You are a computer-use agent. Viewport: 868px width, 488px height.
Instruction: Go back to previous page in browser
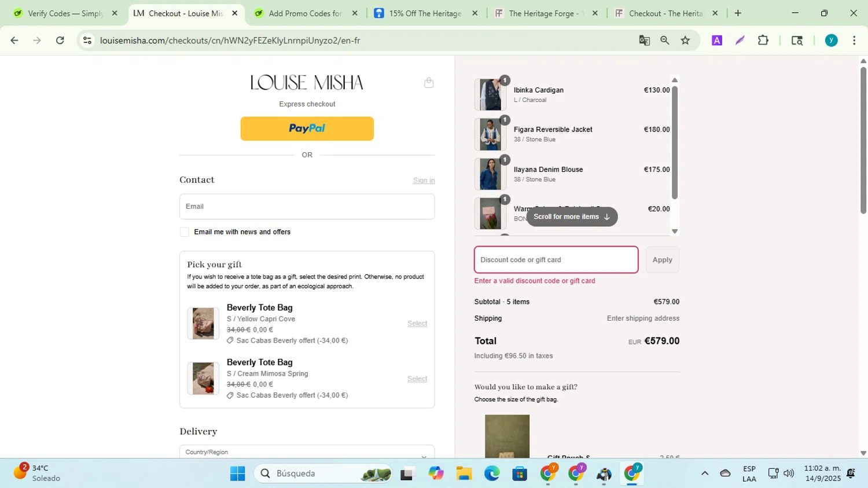pyautogui.click(x=14, y=41)
